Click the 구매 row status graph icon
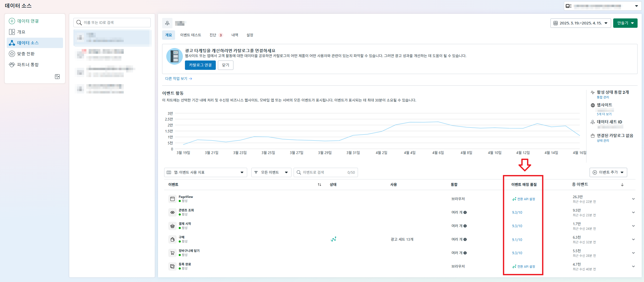Image resolution: width=644 pixels, height=282 pixels. tap(333, 239)
